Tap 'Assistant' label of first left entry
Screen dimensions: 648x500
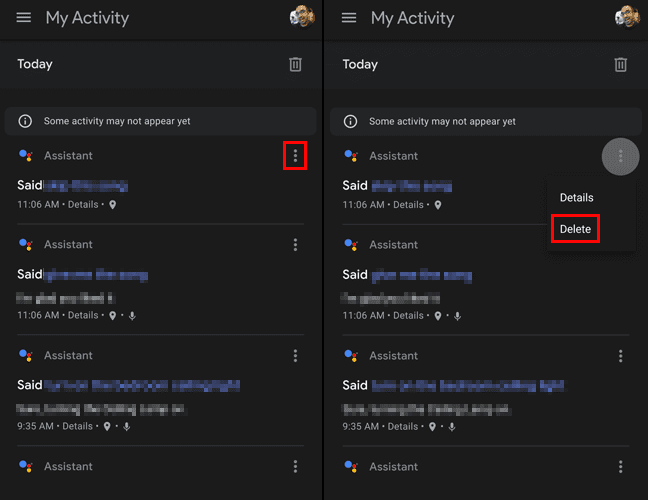pos(68,156)
